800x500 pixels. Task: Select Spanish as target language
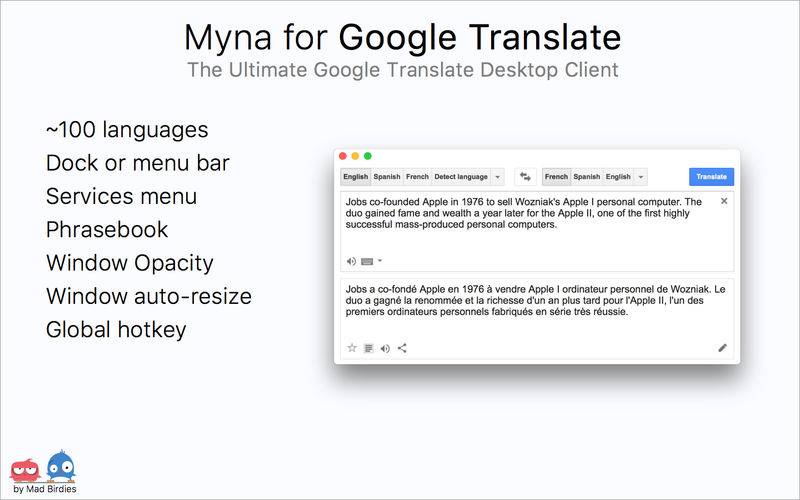click(587, 177)
